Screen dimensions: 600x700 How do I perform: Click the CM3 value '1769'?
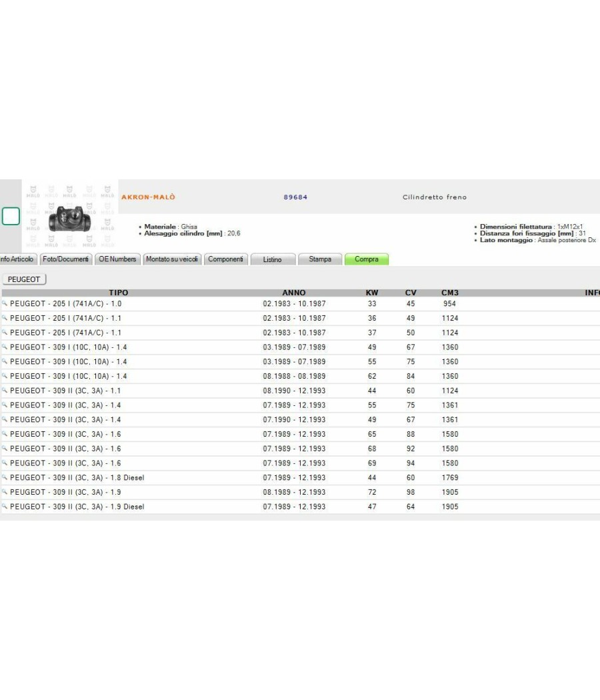pyautogui.click(x=450, y=478)
